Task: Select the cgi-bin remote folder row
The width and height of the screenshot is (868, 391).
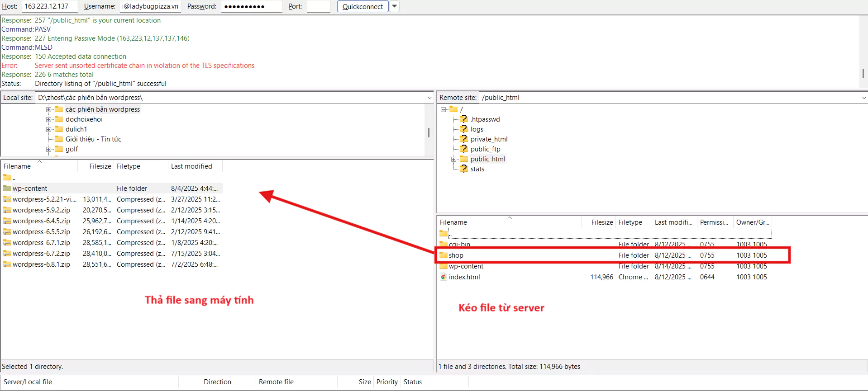Action: (x=605, y=244)
